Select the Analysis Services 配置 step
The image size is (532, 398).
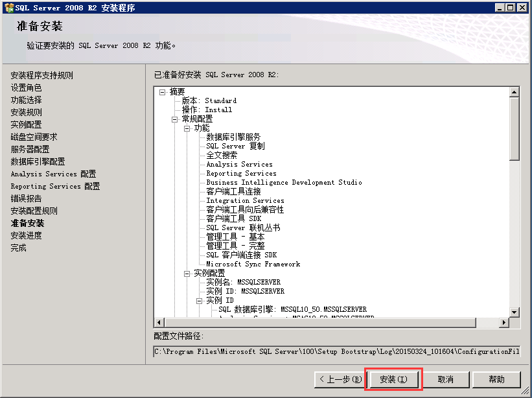click(x=53, y=174)
